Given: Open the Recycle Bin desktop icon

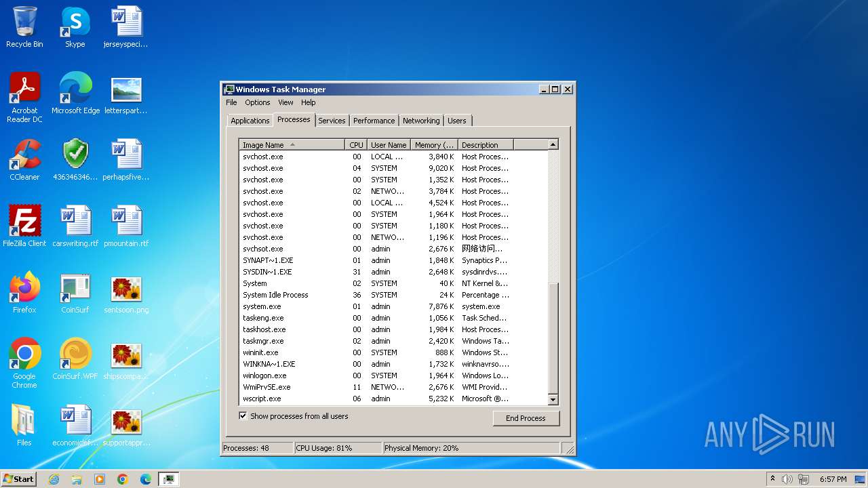Looking at the screenshot, I should coord(24,27).
